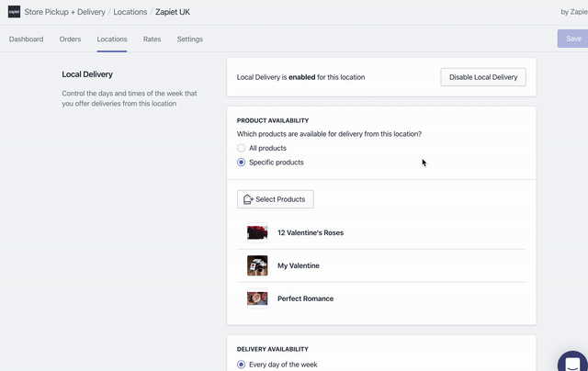This screenshot has width=588, height=371.
Task: Open the chat support bubble icon
Action: (x=573, y=363)
